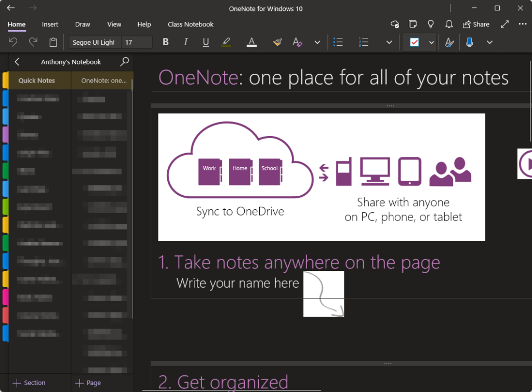Click the Paste clipboard icon
Viewport: 532px width, 392px height.
coord(53,42)
